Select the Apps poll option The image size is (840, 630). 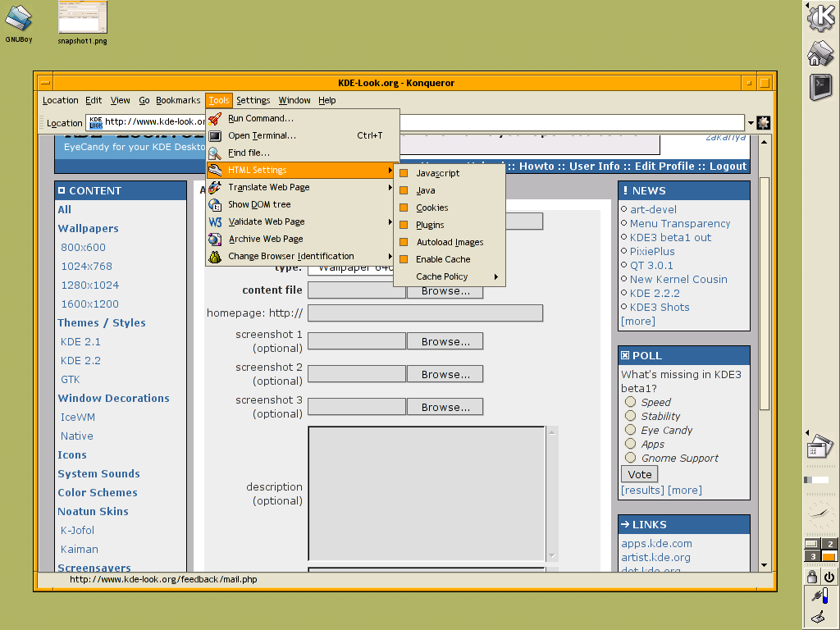(x=631, y=444)
